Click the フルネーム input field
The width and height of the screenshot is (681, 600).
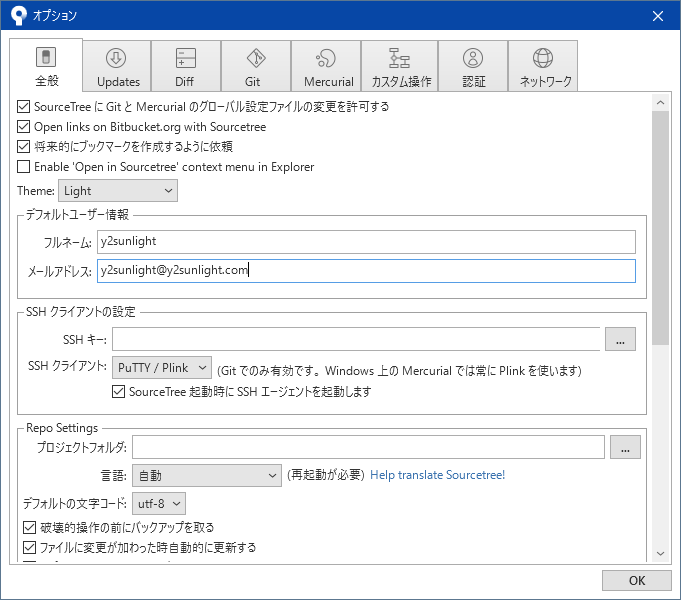(x=366, y=242)
